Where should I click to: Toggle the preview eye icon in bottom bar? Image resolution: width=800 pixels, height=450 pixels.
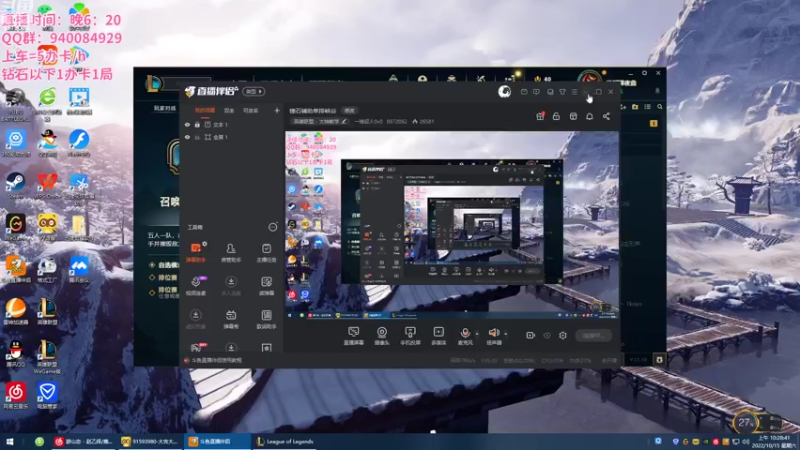[x=547, y=335]
